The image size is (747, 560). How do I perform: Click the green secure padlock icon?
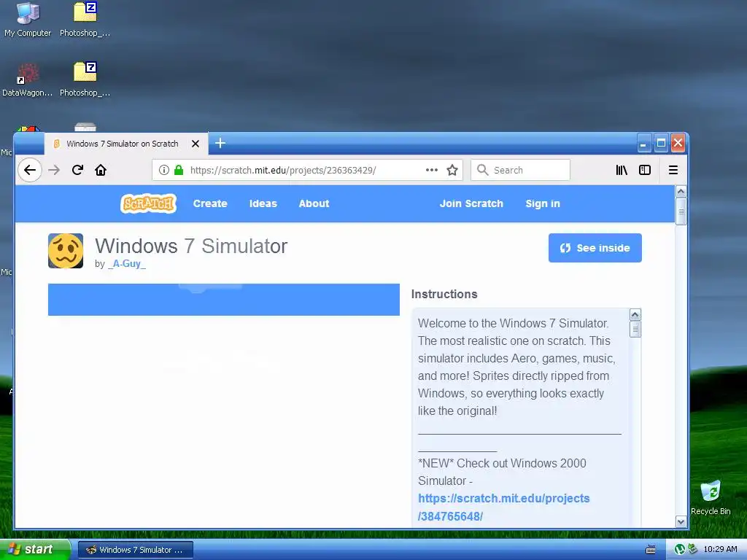(179, 170)
